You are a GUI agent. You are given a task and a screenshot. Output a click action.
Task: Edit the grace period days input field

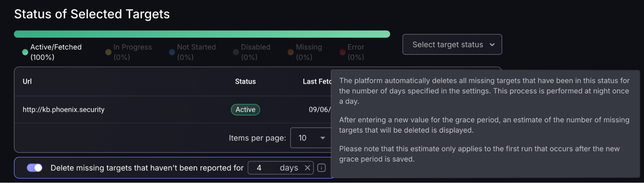coord(275,168)
